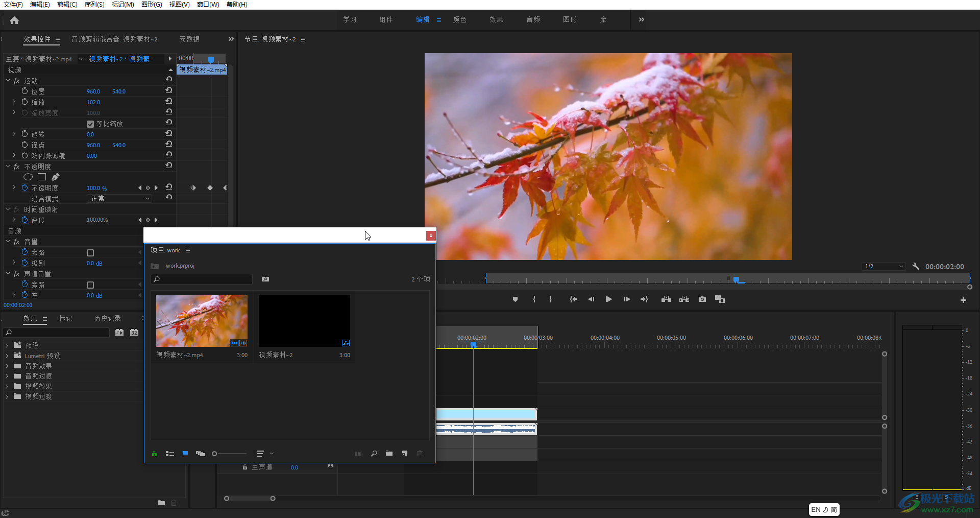Open Program monitor wrench settings
Viewport: 980px width, 518px height.
click(916, 266)
